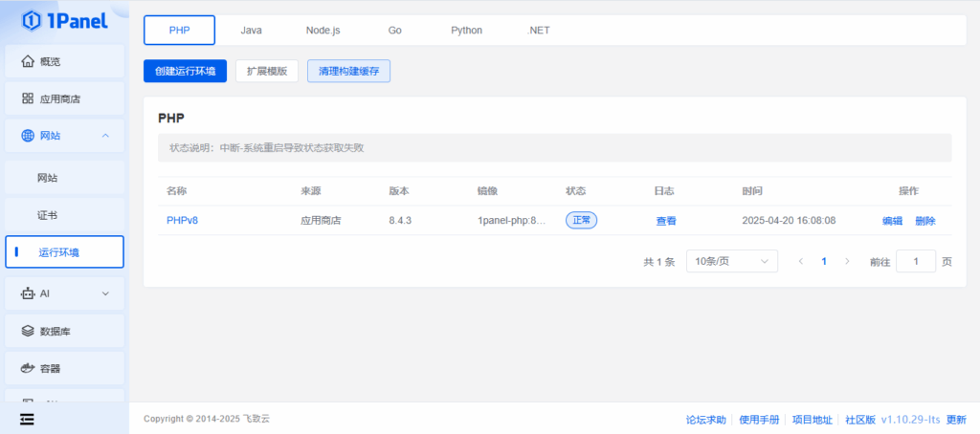Click the 创建运行环境 button
Image resolution: width=980 pixels, height=434 pixels.
tap(185, 72)
